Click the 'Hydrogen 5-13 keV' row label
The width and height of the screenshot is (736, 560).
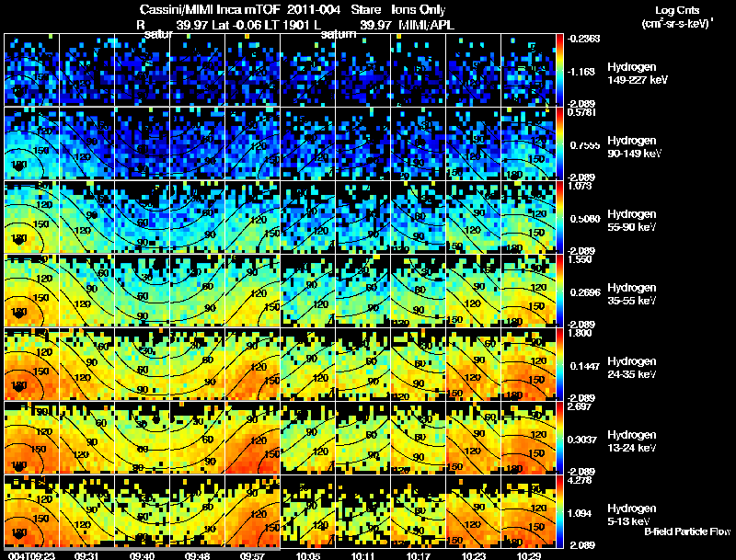tap(632, 515)
